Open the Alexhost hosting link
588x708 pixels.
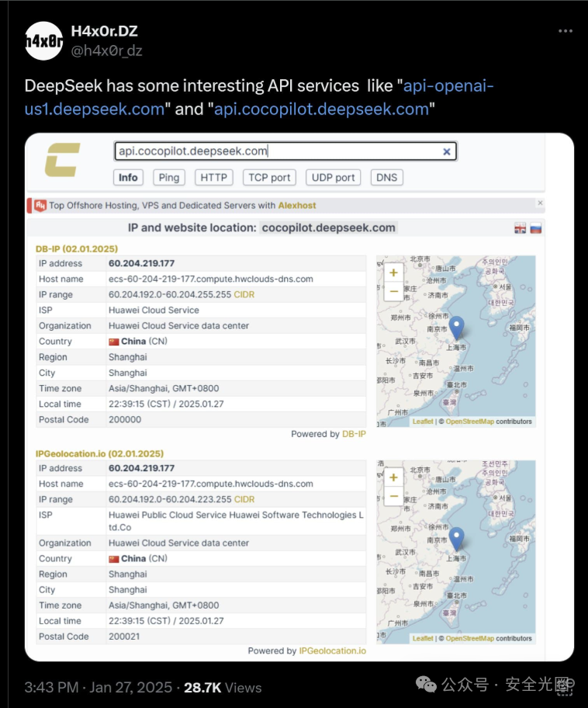(297, 206)
